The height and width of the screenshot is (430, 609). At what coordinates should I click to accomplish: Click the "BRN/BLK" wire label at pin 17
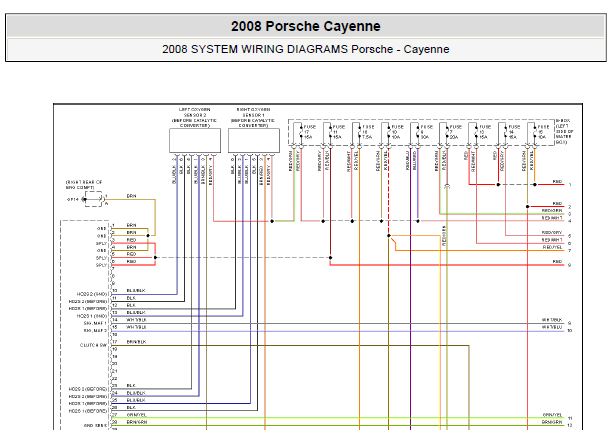pyautogui.click(x=136, y=342)
